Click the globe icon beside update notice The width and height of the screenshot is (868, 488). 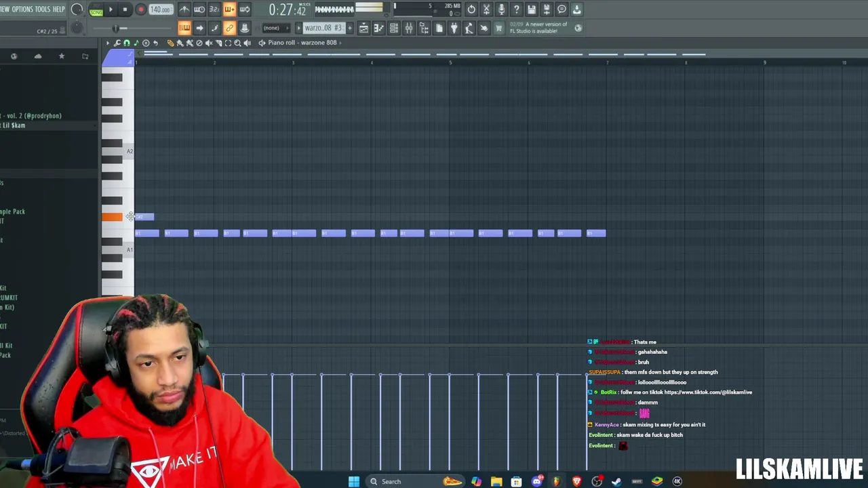coord(578,28)
